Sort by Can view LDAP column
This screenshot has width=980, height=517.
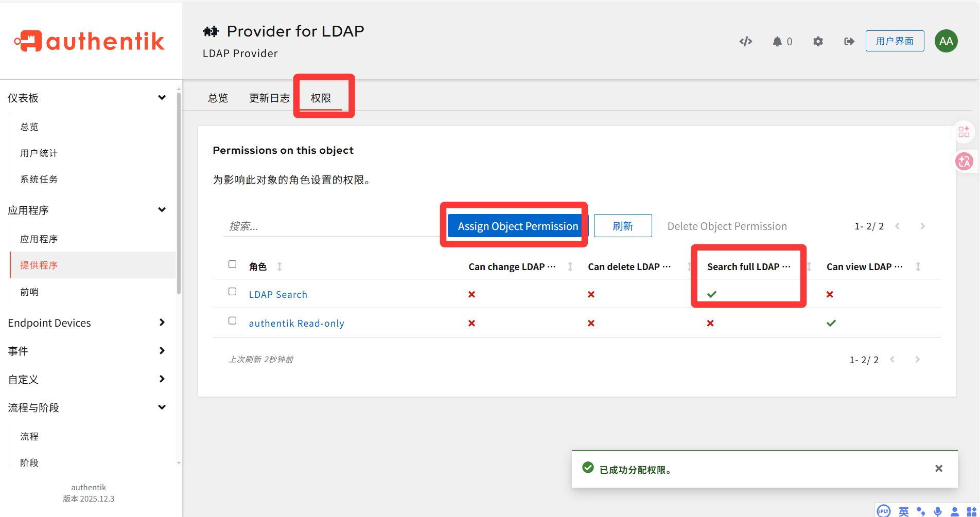(918, 266)
